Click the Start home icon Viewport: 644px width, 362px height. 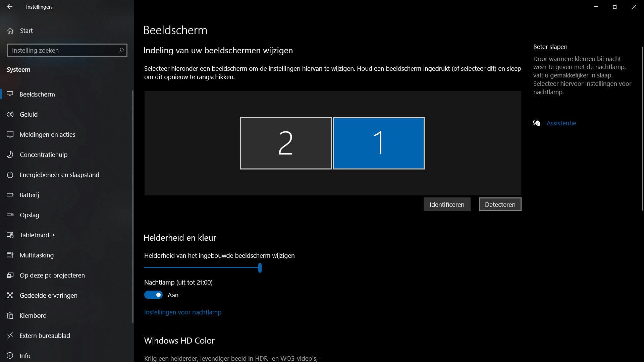[10, 31]
